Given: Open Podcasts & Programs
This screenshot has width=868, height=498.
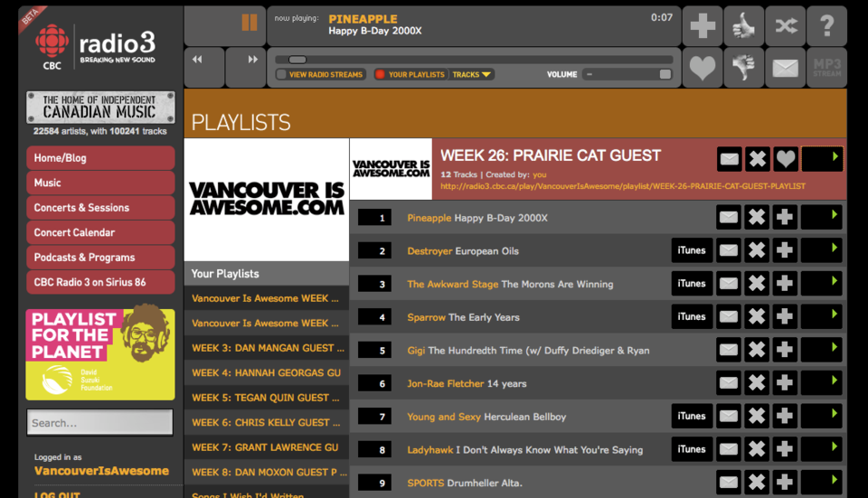Looking at the screenshot, I should [100, 258].
